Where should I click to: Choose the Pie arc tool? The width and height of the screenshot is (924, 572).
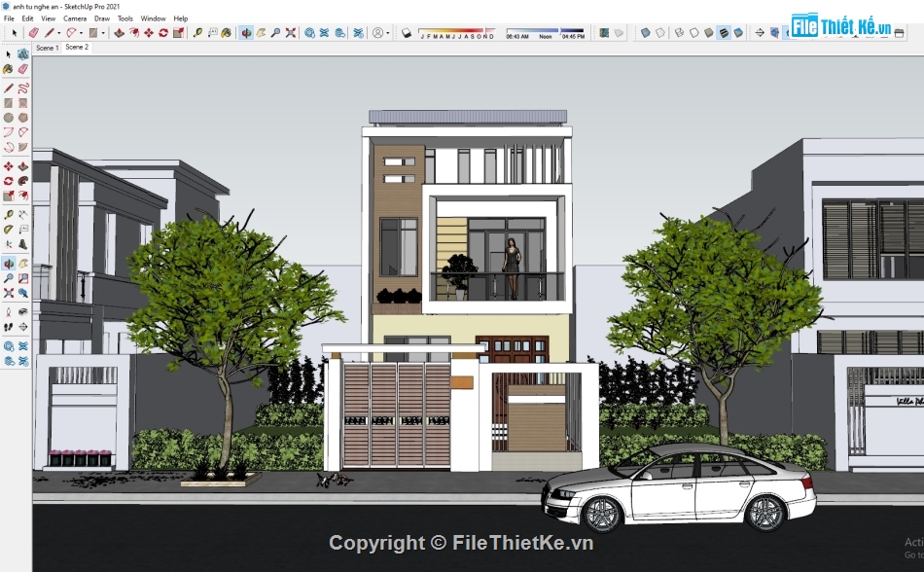point(23,147)
